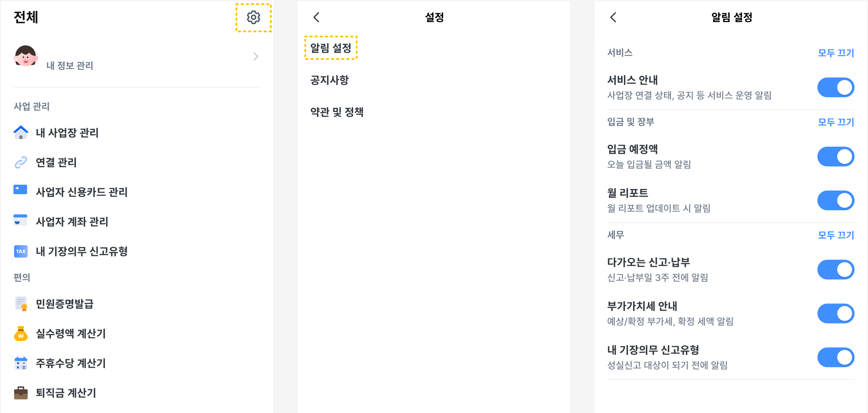Click 모두 끄기 for the 세무 section
868x413 pixels.
tap(836, 235)
